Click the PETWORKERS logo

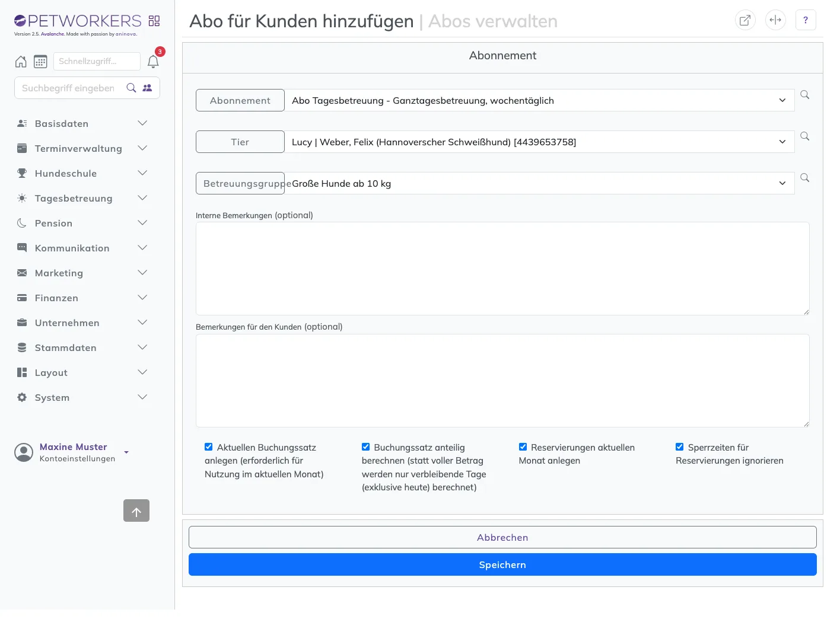78,21
